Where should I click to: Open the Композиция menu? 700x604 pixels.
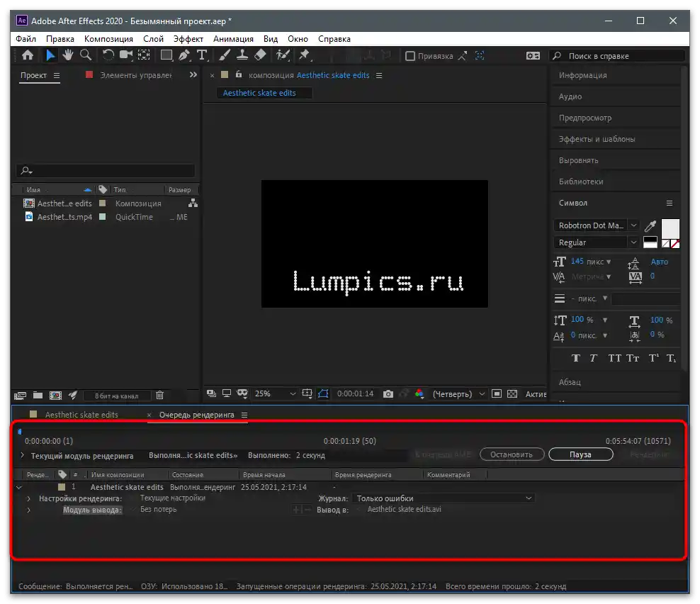(108, 39)
